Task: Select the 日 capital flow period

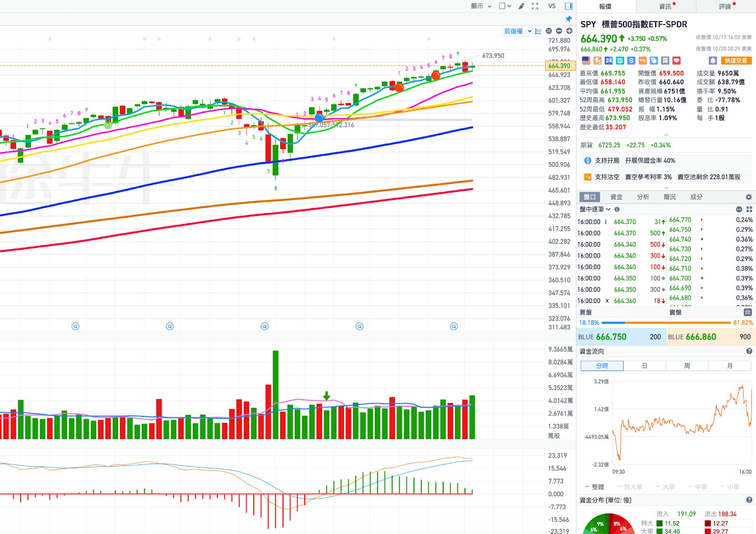Action: point(644,366)
